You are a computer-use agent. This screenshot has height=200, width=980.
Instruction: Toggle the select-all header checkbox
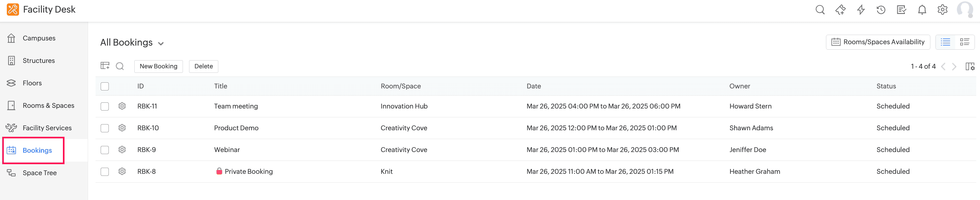click(105, 86)
